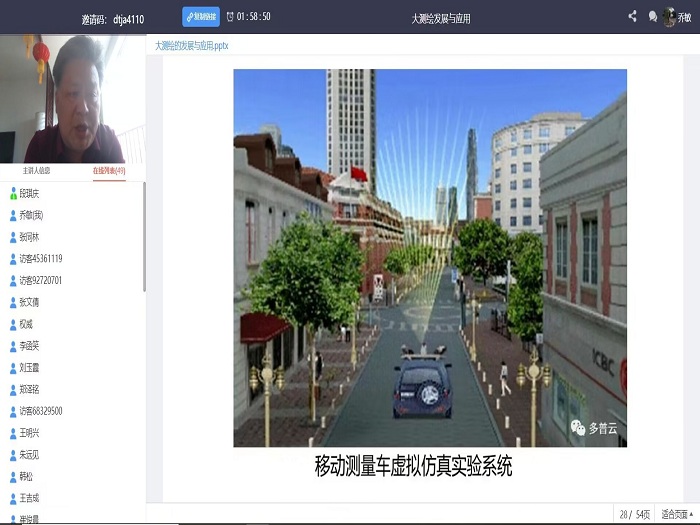The image size is (700, 525).
Task: Click the 大测绘的发展与应用.pptx file link
Action: pyautogui.click(x=192, y=46)
